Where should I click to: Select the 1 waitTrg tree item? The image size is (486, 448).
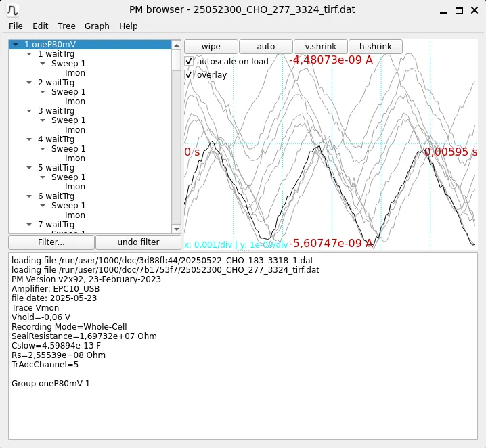tap(56, 54)
